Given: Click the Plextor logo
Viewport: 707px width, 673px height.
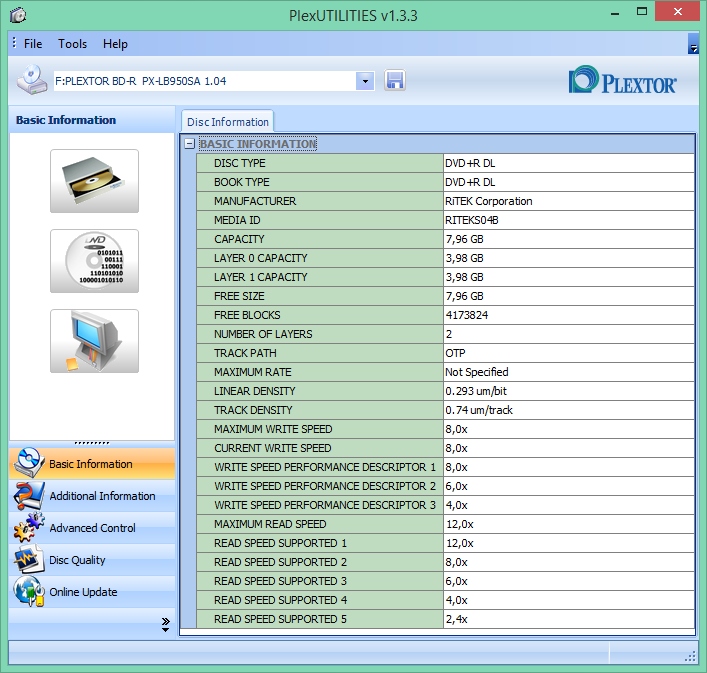Looking at the screenshot, I should coord(622,81).
